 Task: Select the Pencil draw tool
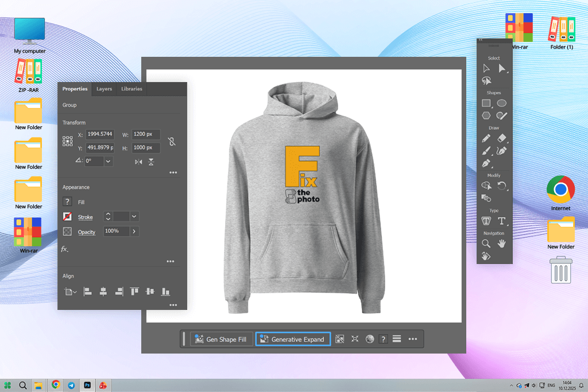click(x=486, y=138)
